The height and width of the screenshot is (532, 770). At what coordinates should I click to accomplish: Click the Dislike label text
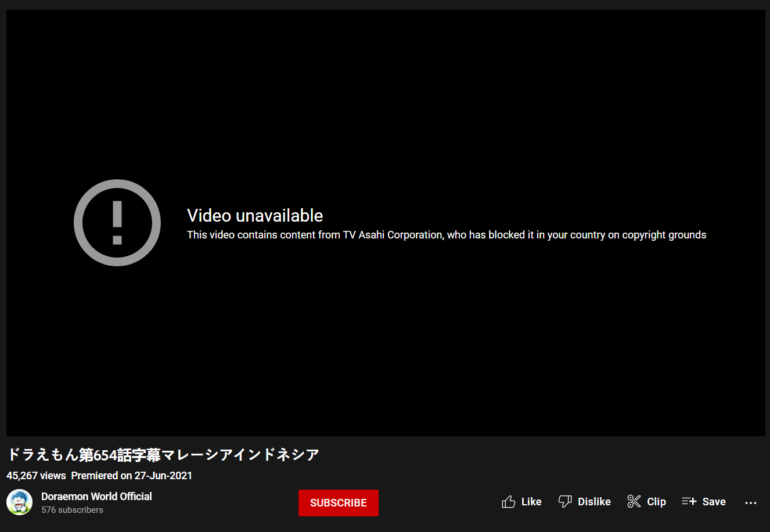coord(594,502)
